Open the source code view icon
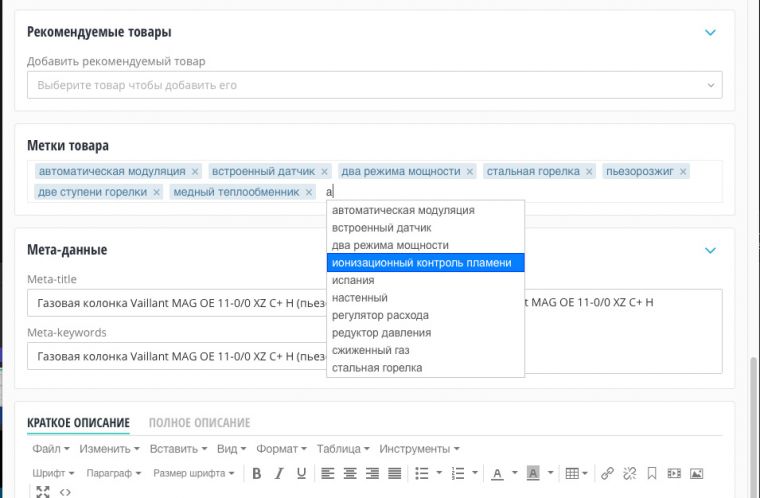The width and height of the screenshot is (760, 498). [x=64, y=492]
